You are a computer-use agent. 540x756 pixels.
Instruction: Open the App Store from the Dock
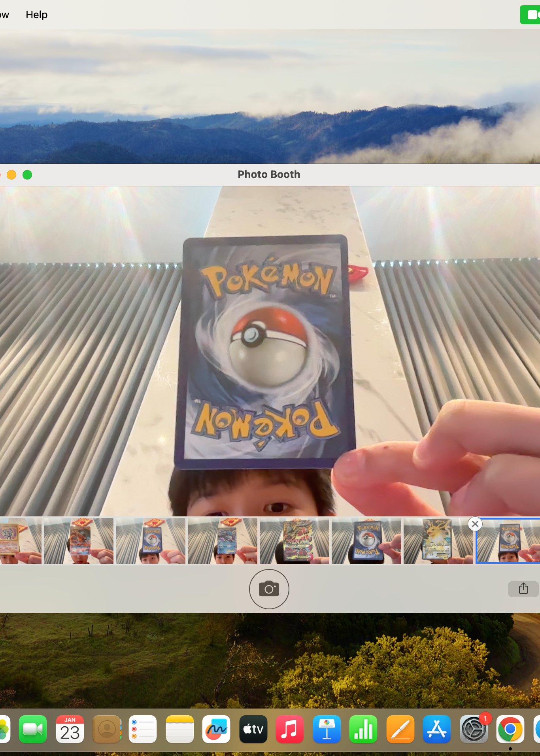coord(437,730)
